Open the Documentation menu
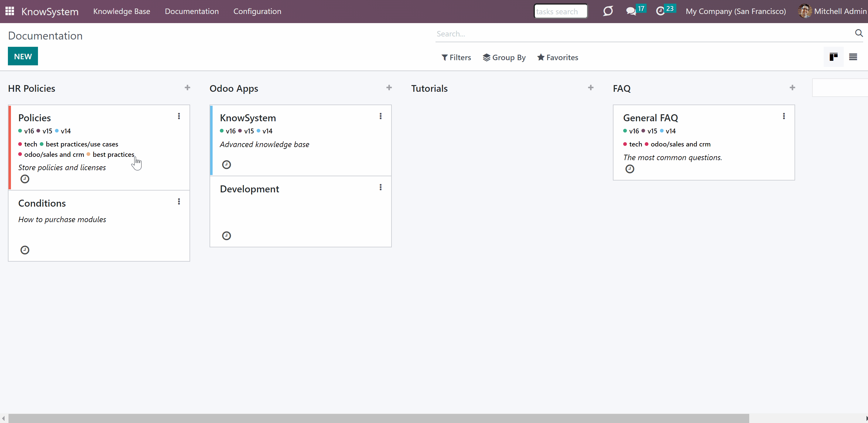Viewport: 868px width, 423px height. coord(192,12)
